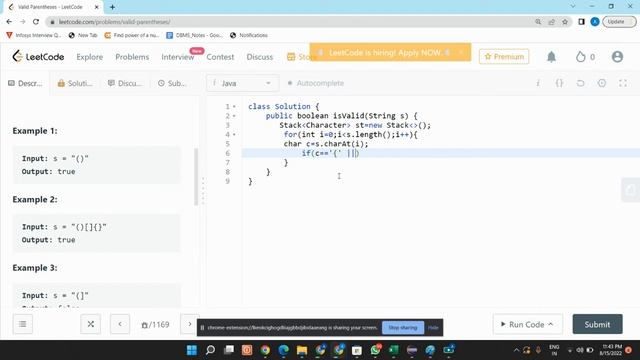Image resolution: width=640 pixels, height=360 pixels.
Task: Hide the screen sharing bar
Action: [x=433, y=328]
